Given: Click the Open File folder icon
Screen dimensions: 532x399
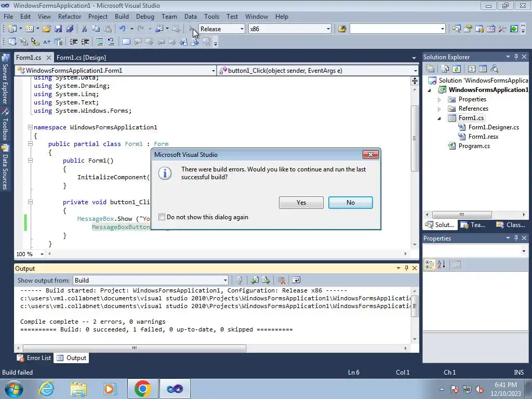Looking at the screenshot, I should 46,29.
